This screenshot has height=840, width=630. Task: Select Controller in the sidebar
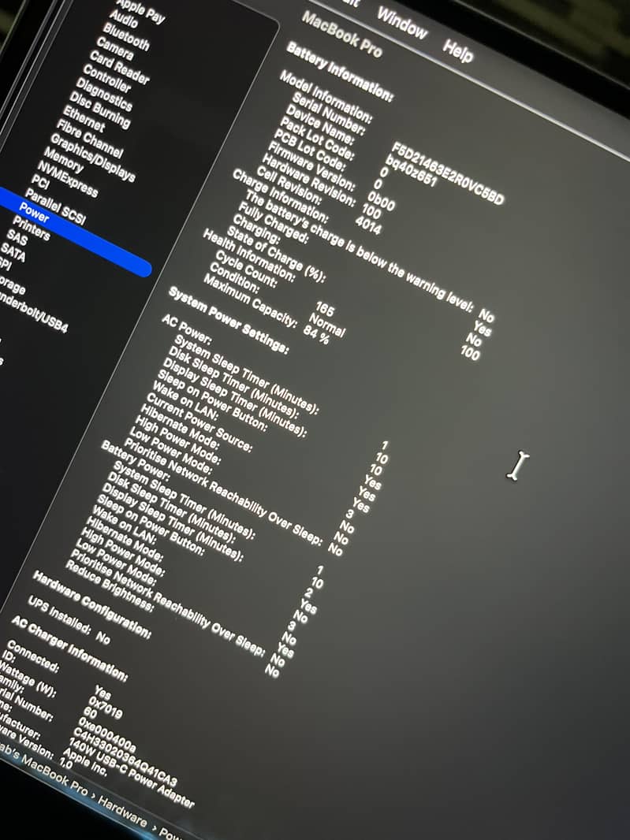pyautogui.click(x=107, y=78)
